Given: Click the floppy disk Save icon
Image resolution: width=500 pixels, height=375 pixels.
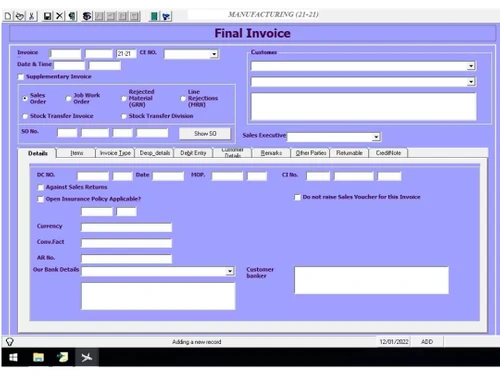Looking at the screenshot, I should (x=48, y=16).
